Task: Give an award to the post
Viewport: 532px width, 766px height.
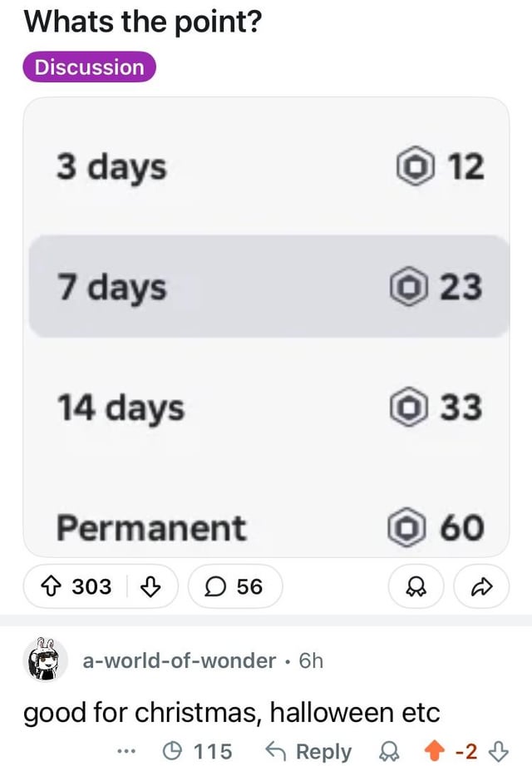Action: pos(411,586)
